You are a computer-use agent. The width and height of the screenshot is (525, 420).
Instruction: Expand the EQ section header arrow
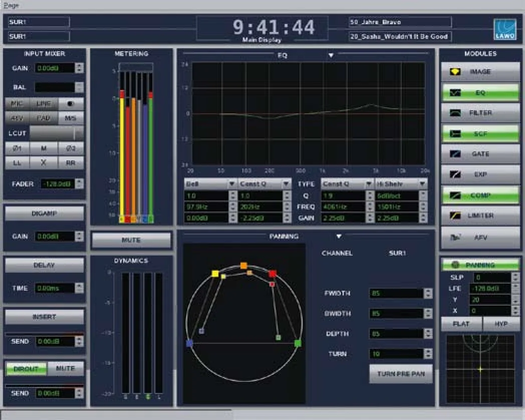click(331, 55)
